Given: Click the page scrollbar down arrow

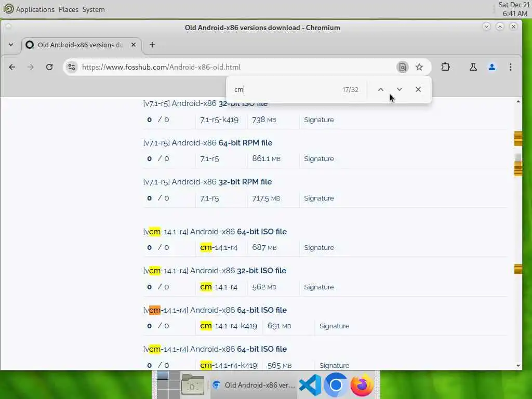Looking at the screenshot, I should [x=518, y=365].
